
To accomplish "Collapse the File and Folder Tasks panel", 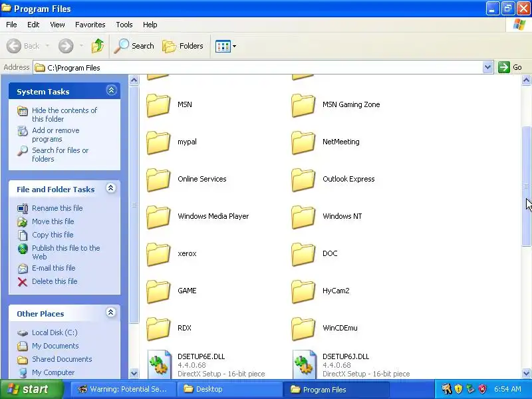I will tap(110, 188).
